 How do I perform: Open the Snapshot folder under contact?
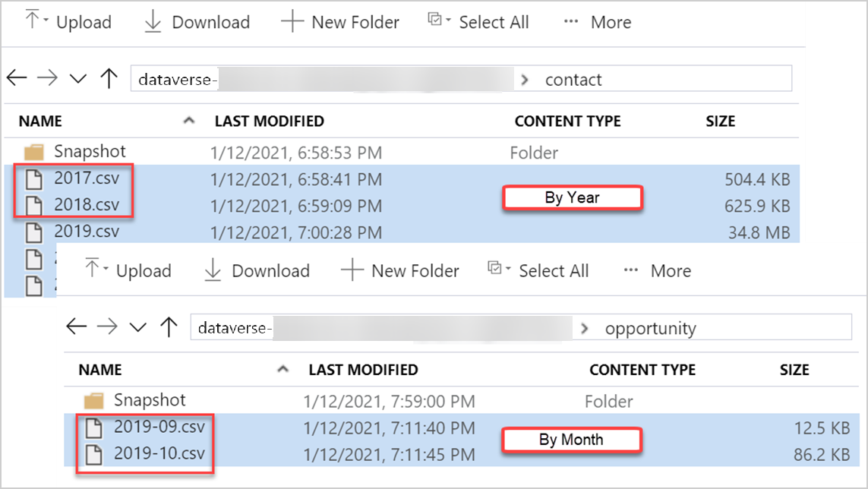click(x=90, y=151)
